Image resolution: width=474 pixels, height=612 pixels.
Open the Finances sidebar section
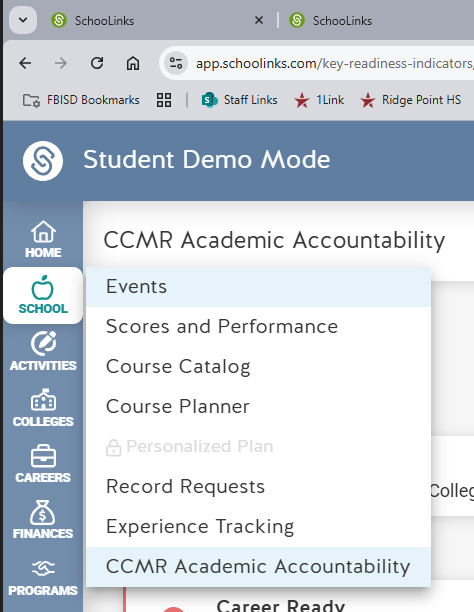[x=43, y=520]
